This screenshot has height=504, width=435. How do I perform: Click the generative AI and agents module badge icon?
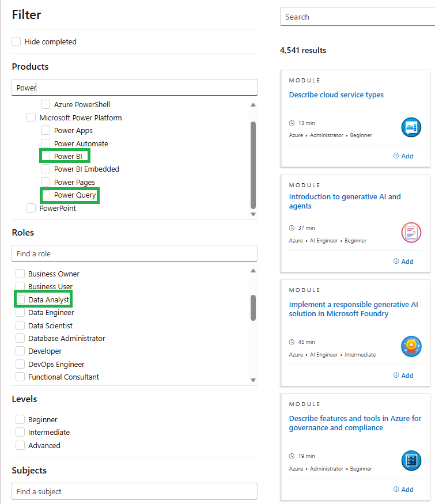411,232
